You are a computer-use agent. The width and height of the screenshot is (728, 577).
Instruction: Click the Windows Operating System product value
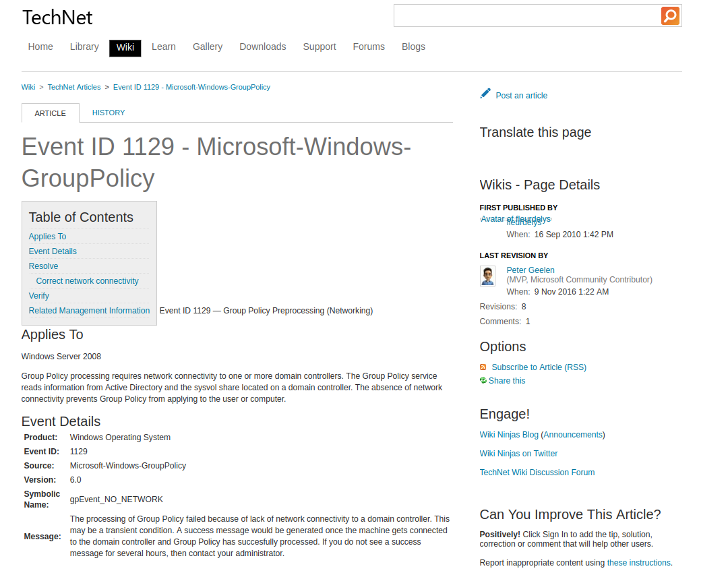pos(120,437)
